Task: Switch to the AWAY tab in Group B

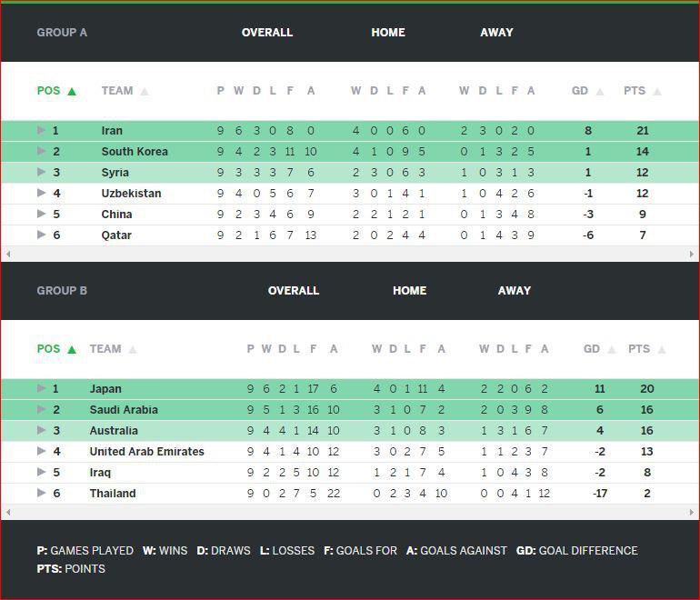Action: coord(515,291)
